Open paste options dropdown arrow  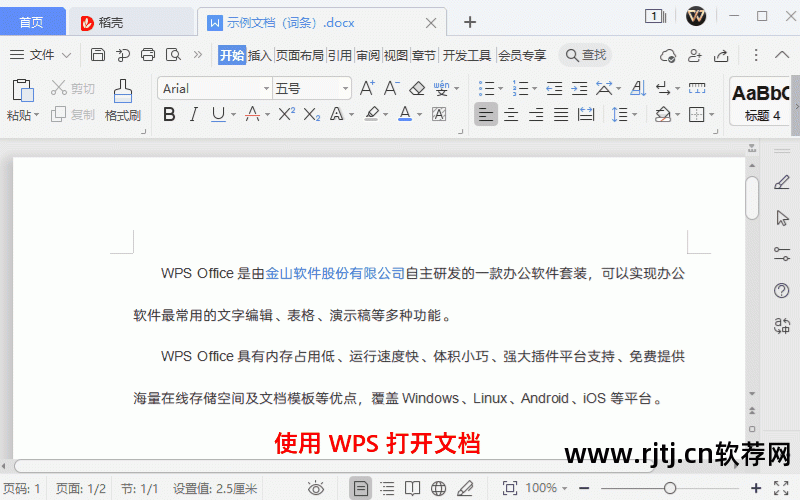coord(37,115)
